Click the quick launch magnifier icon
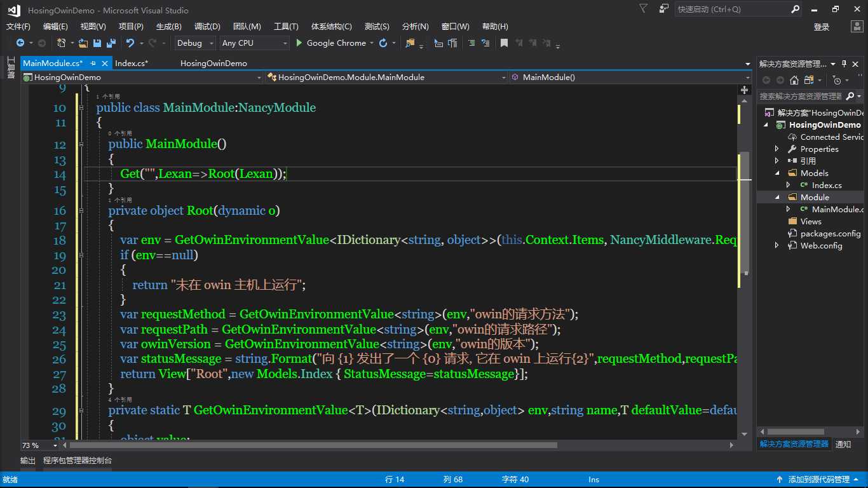868x488 pixels. pyautogui.click(x=795, y=9)
